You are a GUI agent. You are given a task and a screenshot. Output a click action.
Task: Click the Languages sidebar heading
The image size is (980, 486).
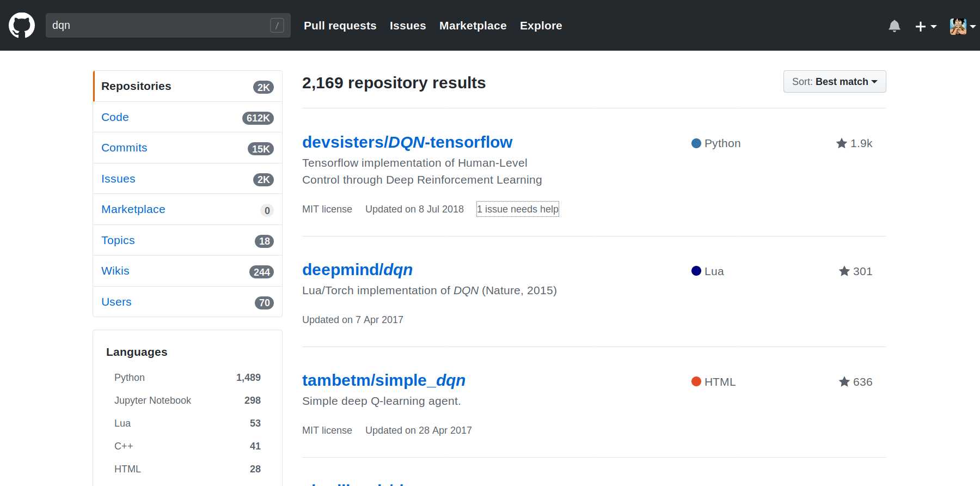[137, 352]
